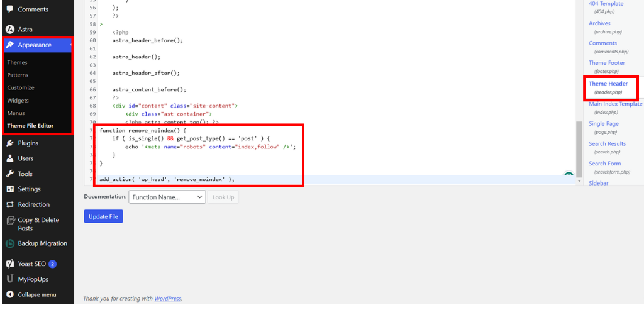Image resolution: width=644 pixels, height=322 pixels.
Task: Open the Comments theme file
Action: click(x=603, y=43)
